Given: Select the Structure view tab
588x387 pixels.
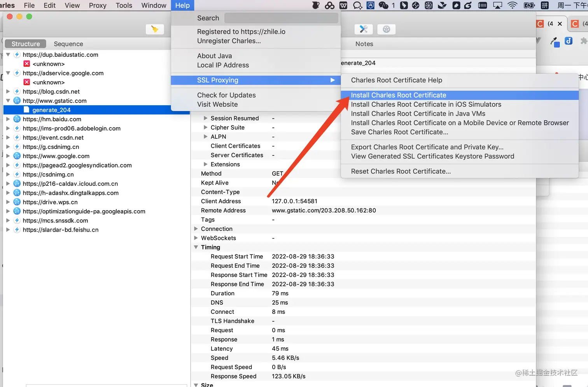Looking at the screenshot, I should [x=26, y=44].
